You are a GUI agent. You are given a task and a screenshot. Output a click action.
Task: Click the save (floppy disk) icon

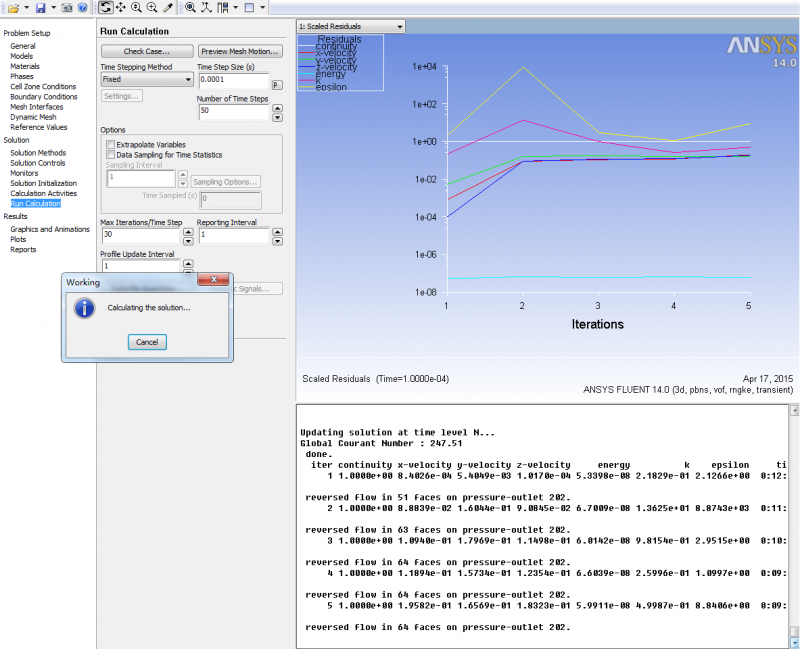[x=39, y=7]
